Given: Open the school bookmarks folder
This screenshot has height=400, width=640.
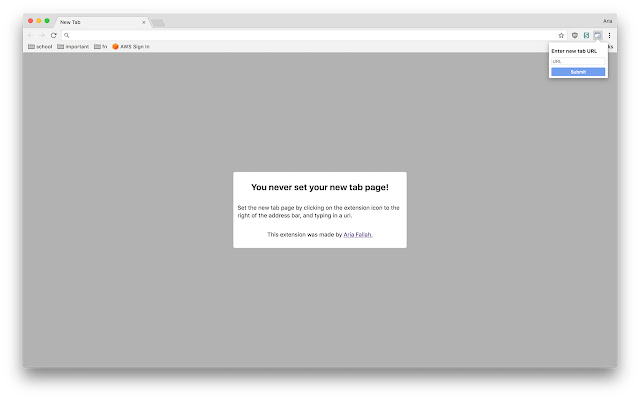Looking at the screenshot, I should pyautogui.click(x=40, y=47).
